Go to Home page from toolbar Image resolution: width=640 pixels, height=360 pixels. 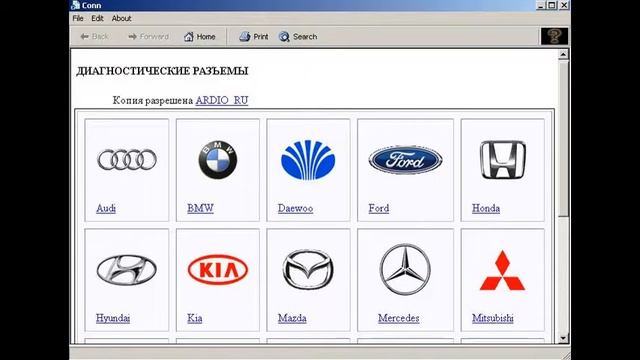200,37
